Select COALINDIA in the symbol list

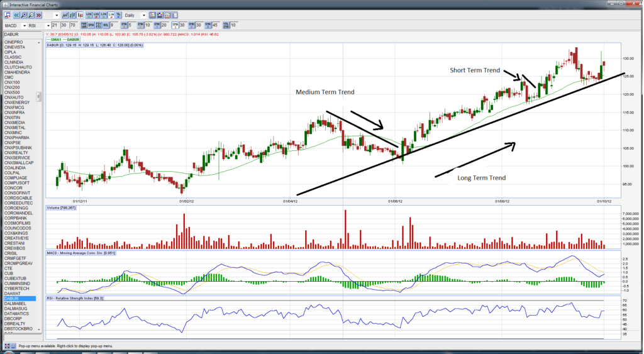click(14, 168)
